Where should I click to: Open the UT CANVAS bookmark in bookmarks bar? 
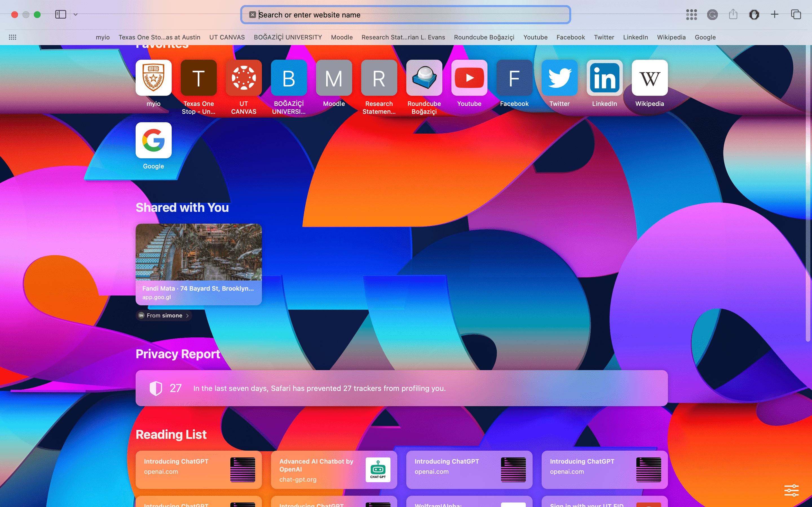tap(227, 37)
